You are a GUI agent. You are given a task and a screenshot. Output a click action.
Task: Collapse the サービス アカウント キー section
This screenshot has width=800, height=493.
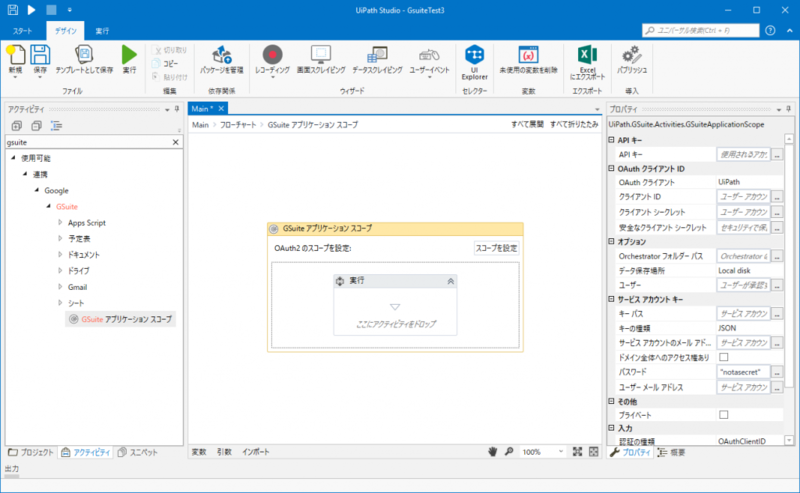(611, 299)
